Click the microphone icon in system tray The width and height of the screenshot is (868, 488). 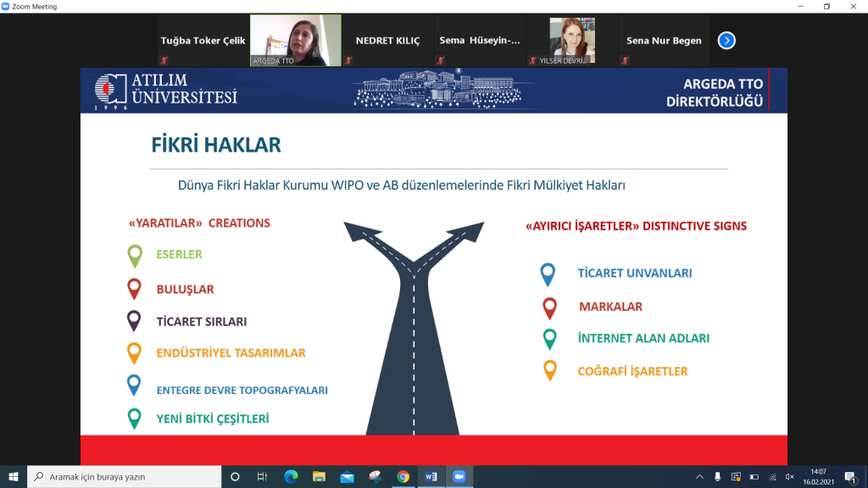coord(718,477)
